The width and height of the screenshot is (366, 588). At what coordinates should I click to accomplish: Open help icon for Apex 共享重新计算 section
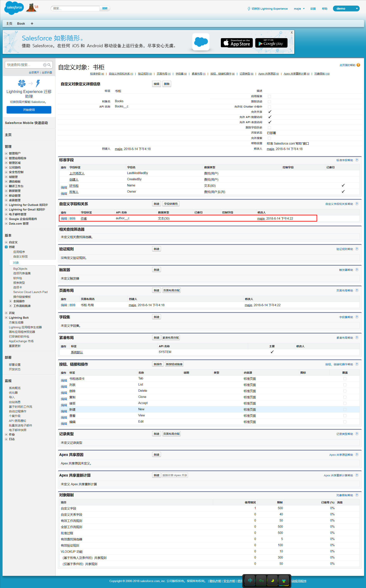(x=357, y=475)
